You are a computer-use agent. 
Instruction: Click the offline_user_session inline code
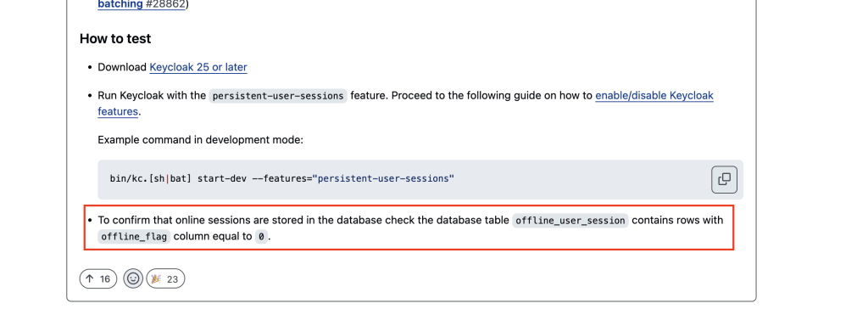click(x=570, y=220)
